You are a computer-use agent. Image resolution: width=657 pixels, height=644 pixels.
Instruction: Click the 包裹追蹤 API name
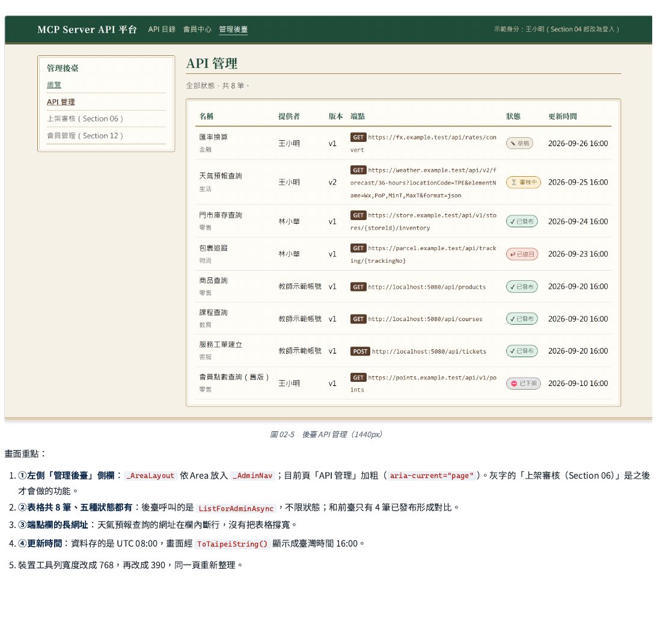pyautogui.click(x=213, y=248)
